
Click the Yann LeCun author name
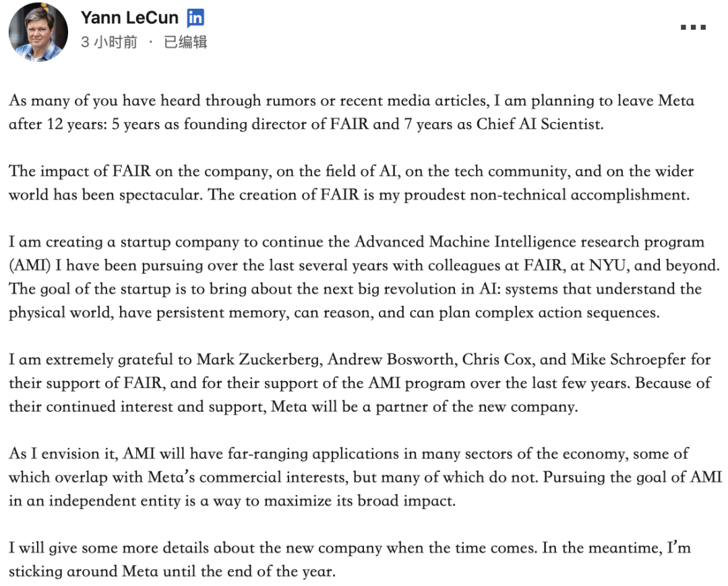click(x=128, y=18)
